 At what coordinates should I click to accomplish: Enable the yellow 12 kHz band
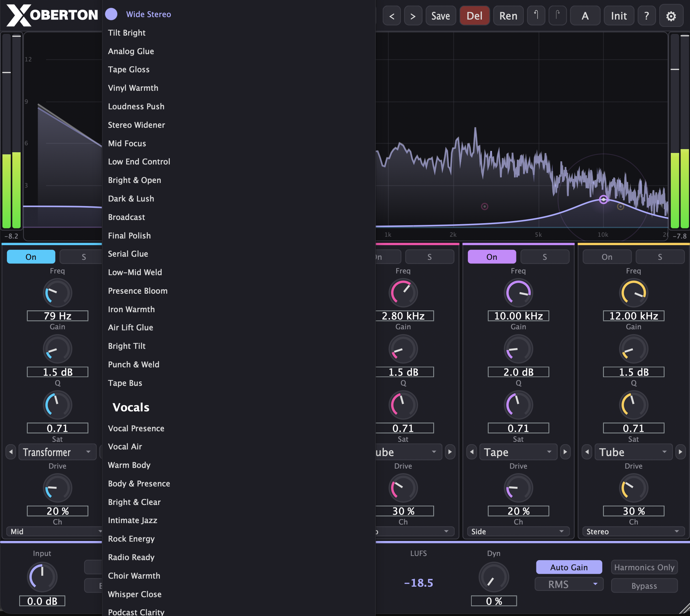(607, 257)
